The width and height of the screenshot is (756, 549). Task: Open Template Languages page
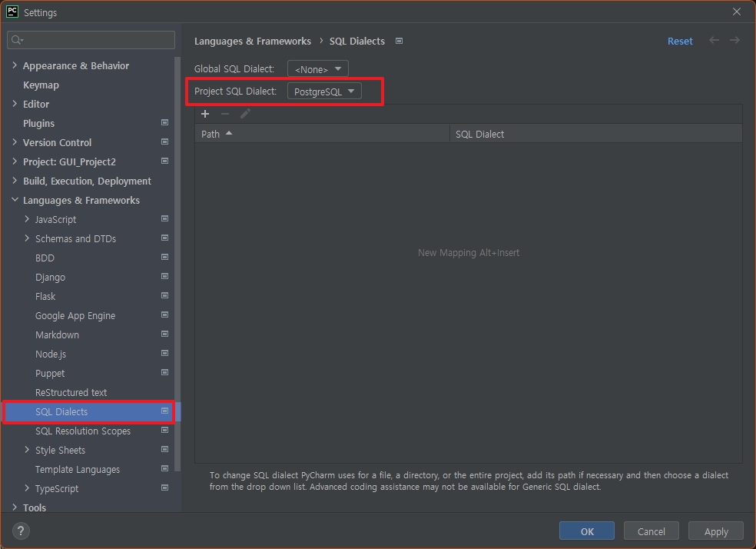(x=77, y=469)
